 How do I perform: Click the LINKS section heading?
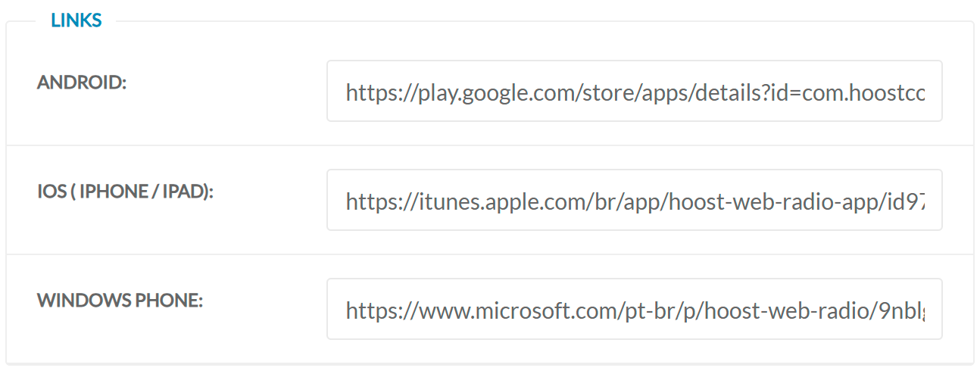tap(76, 20)
